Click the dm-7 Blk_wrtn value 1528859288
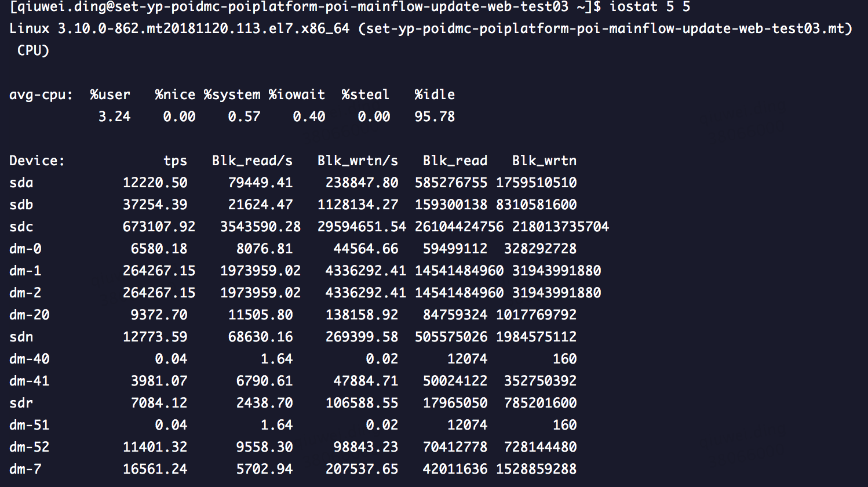The height and width of the screenshot is (487, 868). pyautogui.click(x=537, y=469)
